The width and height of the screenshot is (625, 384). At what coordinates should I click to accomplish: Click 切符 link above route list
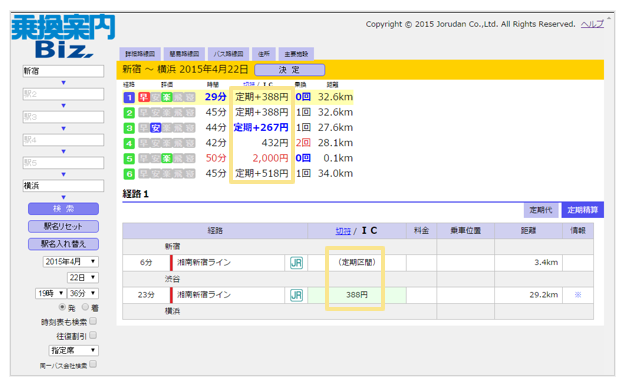(x=249, y=84)
